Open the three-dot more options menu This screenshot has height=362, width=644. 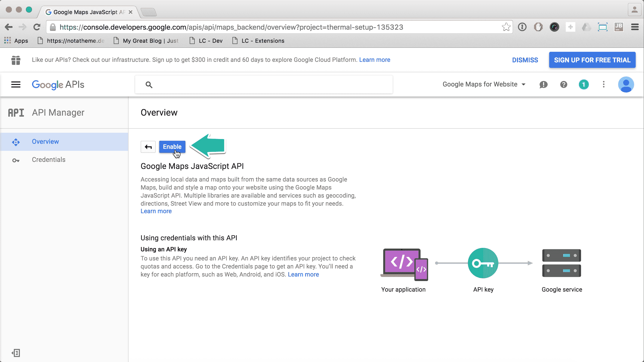[604, 84]
